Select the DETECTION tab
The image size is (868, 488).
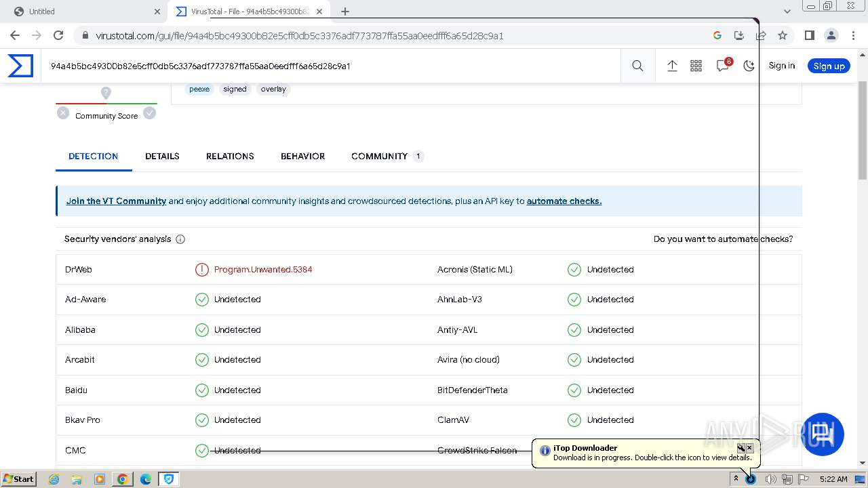tap(94, 156)
